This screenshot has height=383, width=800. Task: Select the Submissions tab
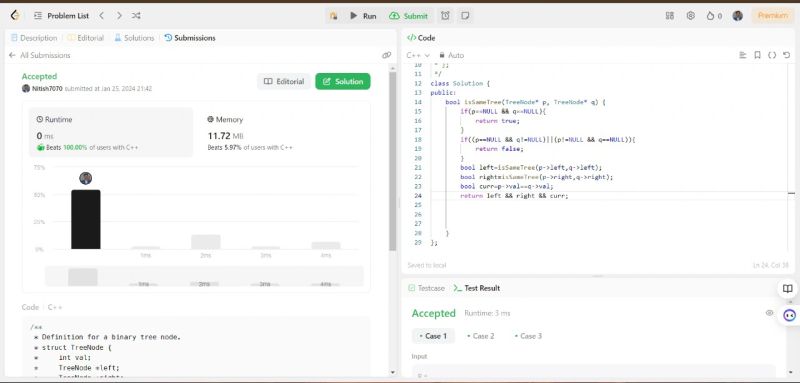(x=190, y=38)
